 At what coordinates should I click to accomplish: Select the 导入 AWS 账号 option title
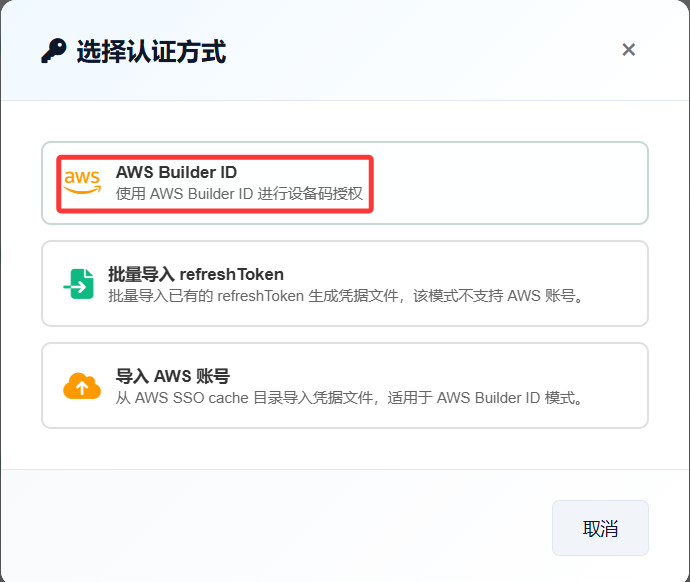[x=172, y=376]
